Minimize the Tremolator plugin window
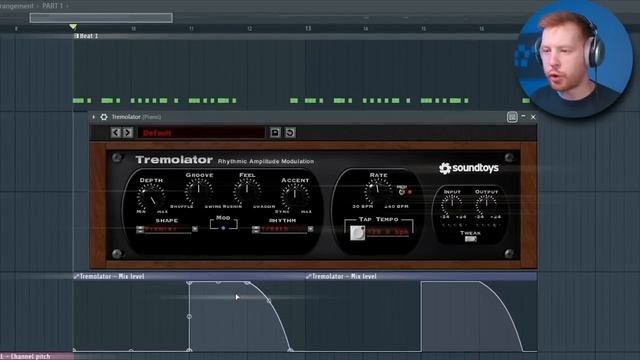This screenshot has height=360, width=640. [x=523, y=117]
